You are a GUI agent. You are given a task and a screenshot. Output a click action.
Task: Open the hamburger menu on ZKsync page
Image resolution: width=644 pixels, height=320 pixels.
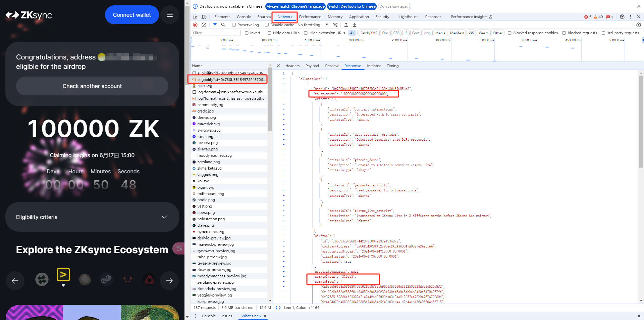tap(170, 15)
